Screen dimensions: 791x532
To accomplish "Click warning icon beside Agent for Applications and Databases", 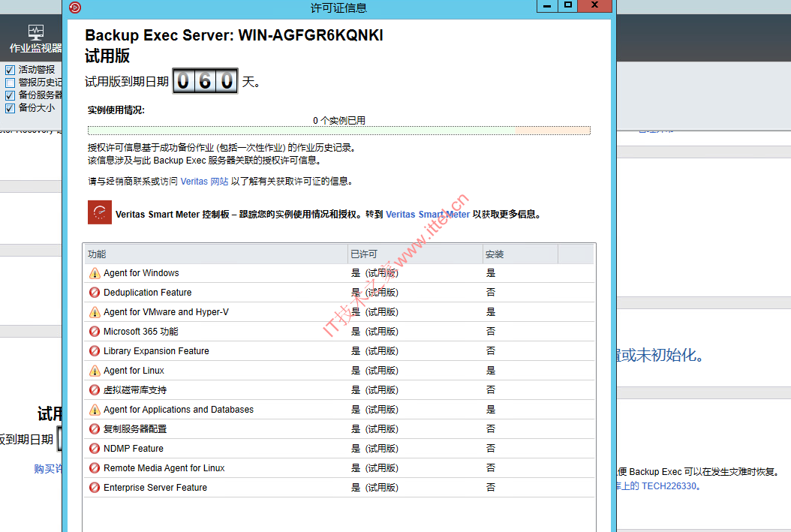I will pyautogui.click(x=95, y=410).
